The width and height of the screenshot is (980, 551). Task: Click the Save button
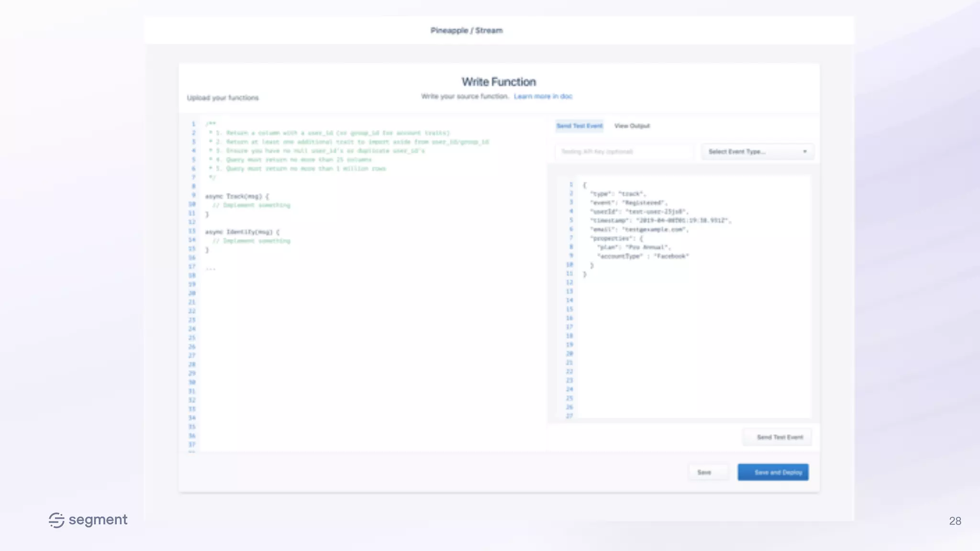pyautogui.click(x=704, y=472)
